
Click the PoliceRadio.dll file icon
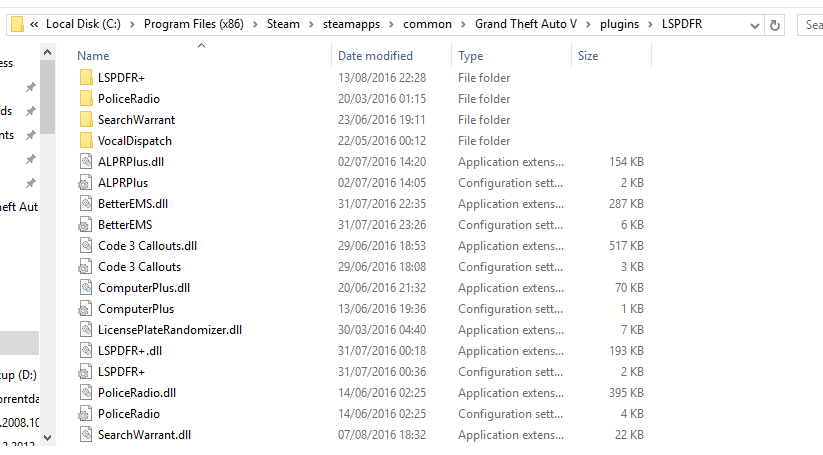point(86,393)
